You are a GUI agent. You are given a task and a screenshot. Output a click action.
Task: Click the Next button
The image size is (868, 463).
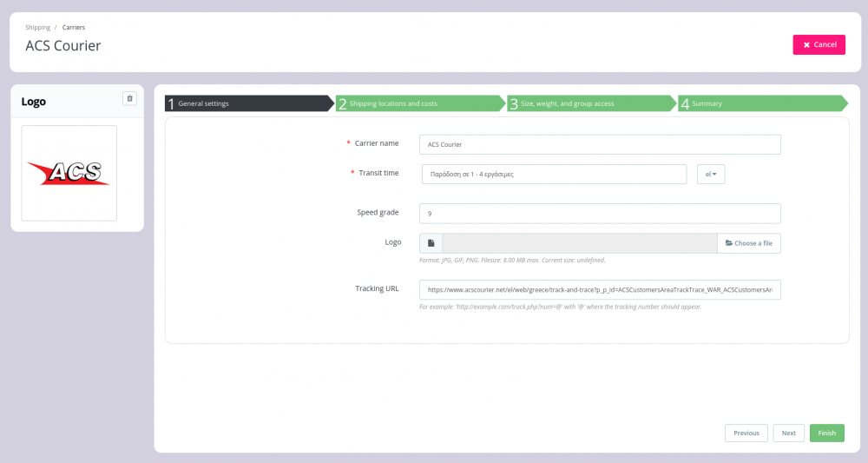tap(789, 433)
